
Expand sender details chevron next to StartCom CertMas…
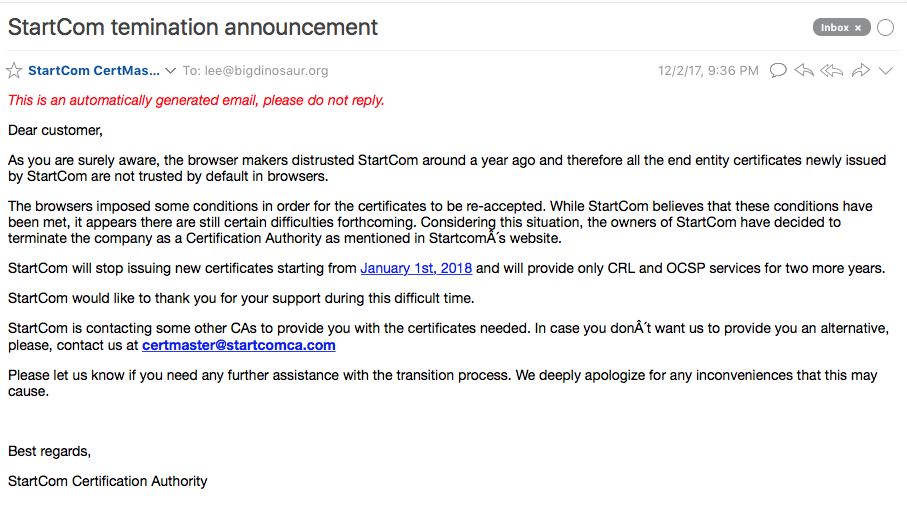pyautogui.click(x=170, y=71)
